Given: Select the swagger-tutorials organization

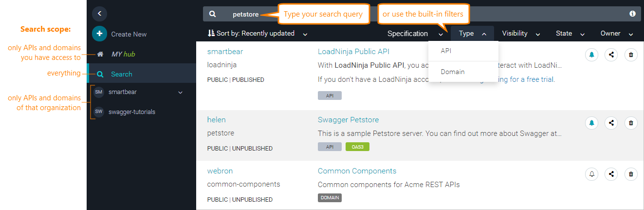Looking at the screenshot, I should 131,112.
